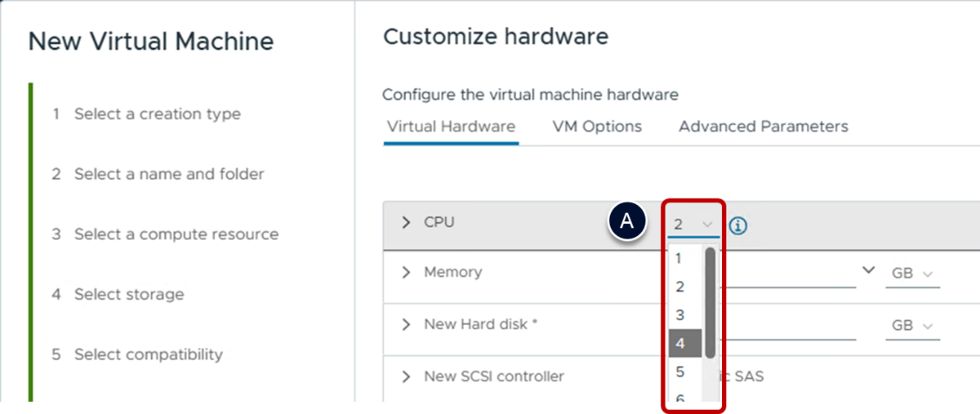Click the CPU info icon
The width and height of the screenshot is (980, 414).
click(738, 226)
